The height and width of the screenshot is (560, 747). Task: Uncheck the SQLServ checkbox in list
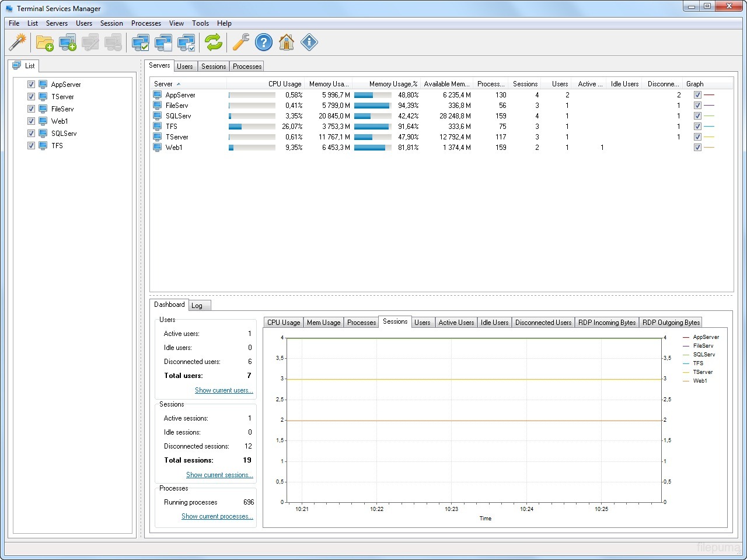click(32, 134)
